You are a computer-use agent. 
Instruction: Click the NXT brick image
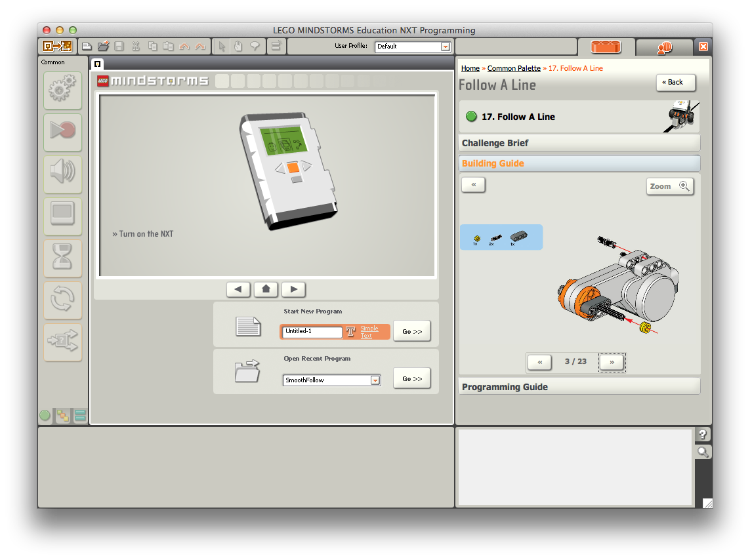point(288,171)
